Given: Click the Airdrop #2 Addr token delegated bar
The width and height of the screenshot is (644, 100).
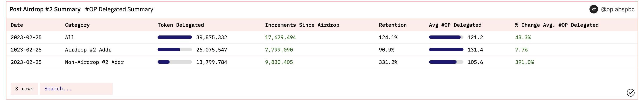Looking at the screenshot, I should [175, 50].
